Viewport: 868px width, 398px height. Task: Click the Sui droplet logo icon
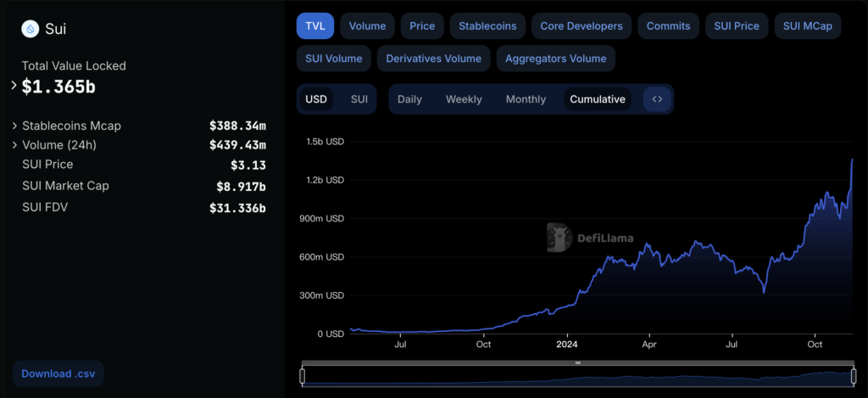pos(31,29)
